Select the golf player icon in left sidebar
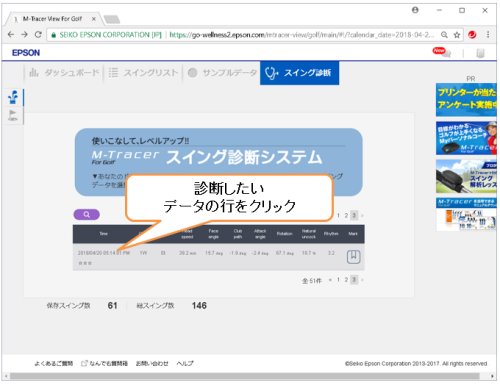 click(x=13, y=97)
